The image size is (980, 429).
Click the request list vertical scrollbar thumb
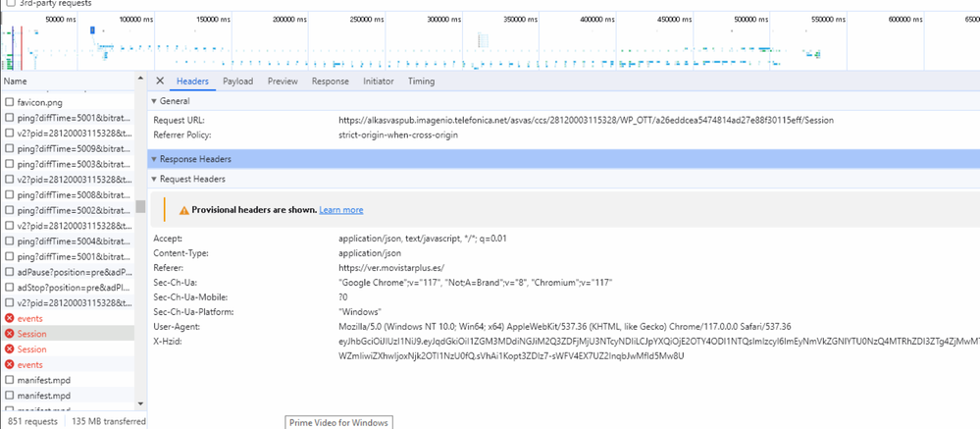click(140, 206)
